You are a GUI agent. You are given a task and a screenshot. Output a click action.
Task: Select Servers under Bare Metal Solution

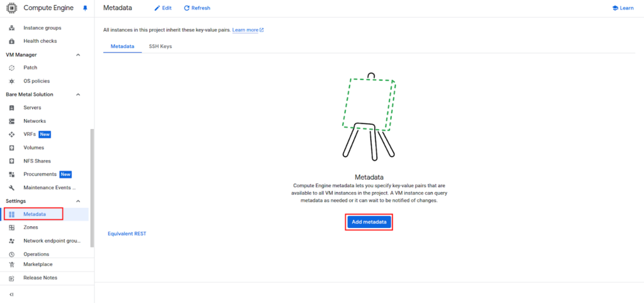coord(33,108)
